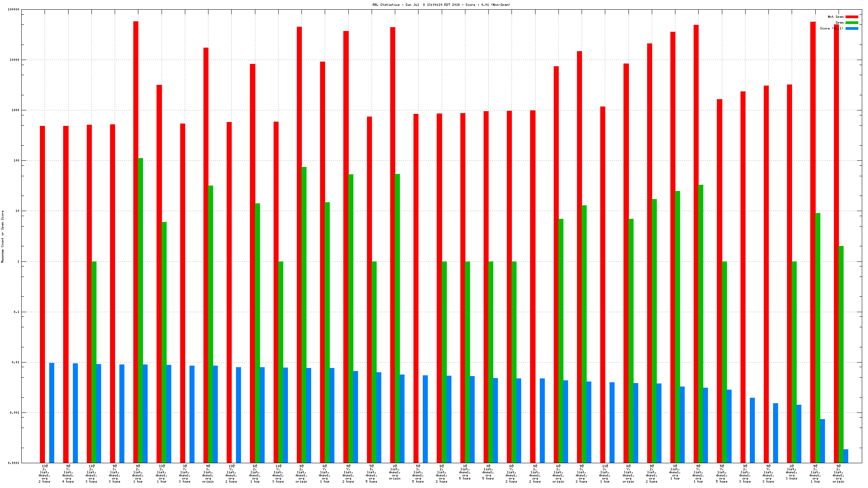Click the green Spam legend swatch
This screenshot has height=488, width=868.
click(852, 22)
